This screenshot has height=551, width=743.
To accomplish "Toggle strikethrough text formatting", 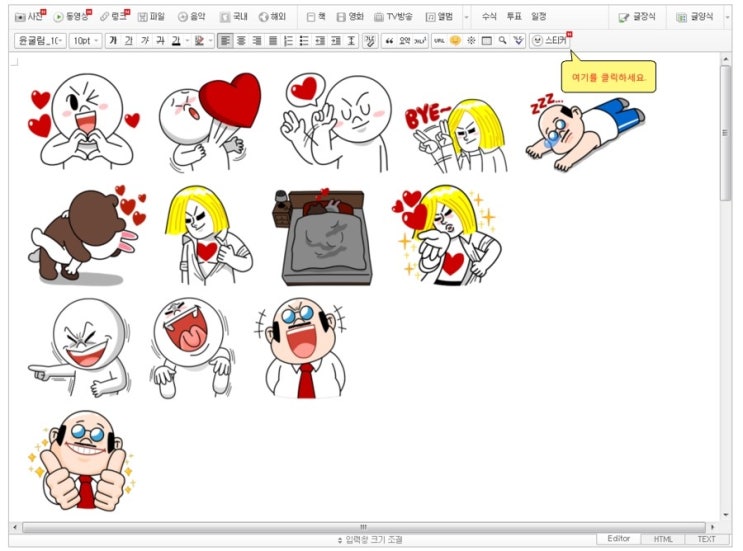I will pos(160,41).
